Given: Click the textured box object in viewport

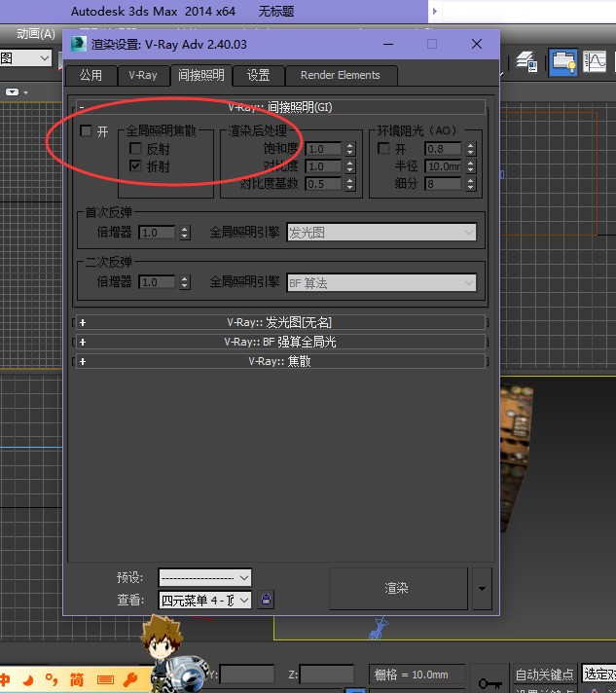Looking at the screenshot, I should [x=516, y=456].
